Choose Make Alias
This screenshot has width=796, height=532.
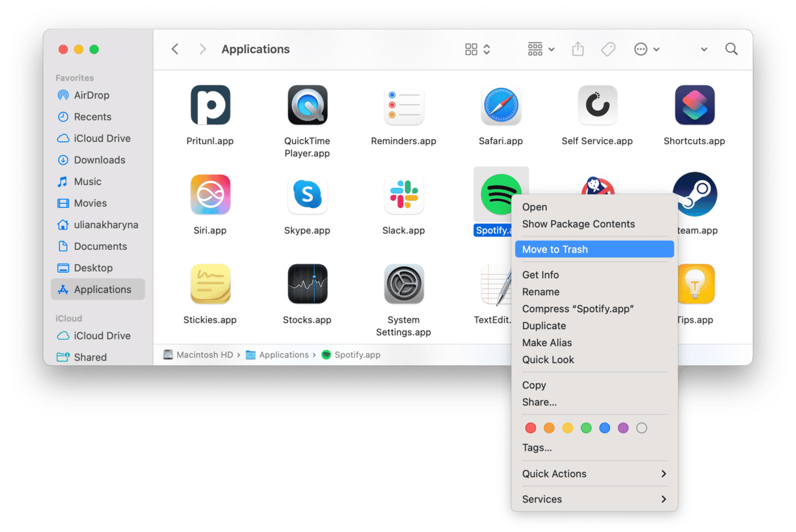594,343
